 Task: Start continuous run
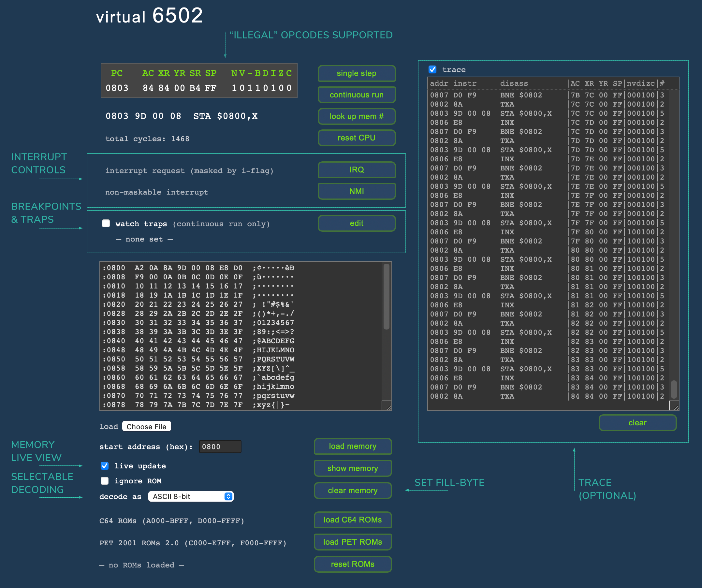(x=356, y=95)
